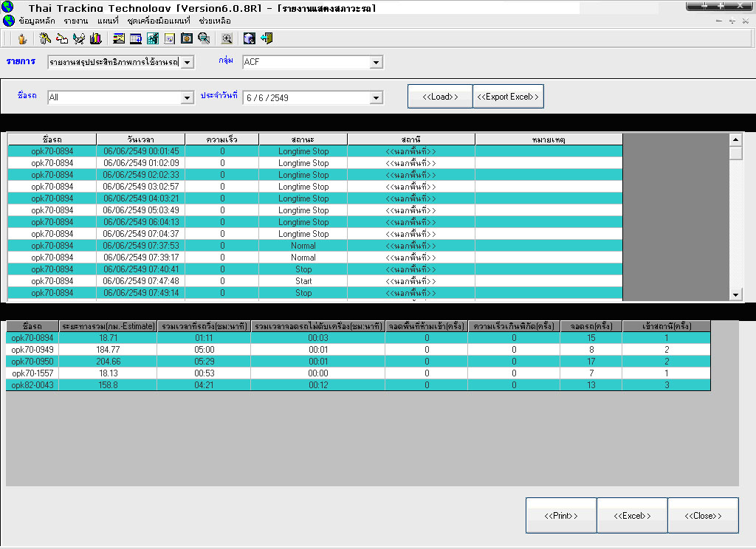Click Longtime Stop in the 05:03:49 row
This screenshot has height=549, width=756.
(x=303, y=210)
